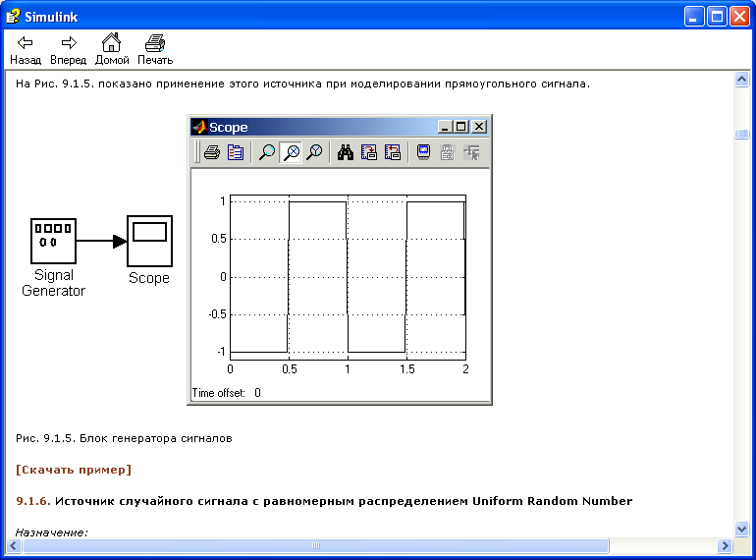Click the vertical scrollbar down arrow
The image size is (756, 560).
[x=741, y=530]
